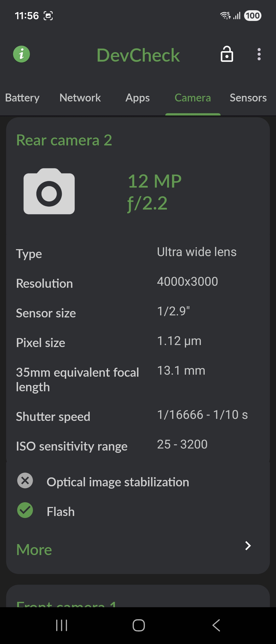
Task: Tap the green info icon
Action: coord(21,54)
